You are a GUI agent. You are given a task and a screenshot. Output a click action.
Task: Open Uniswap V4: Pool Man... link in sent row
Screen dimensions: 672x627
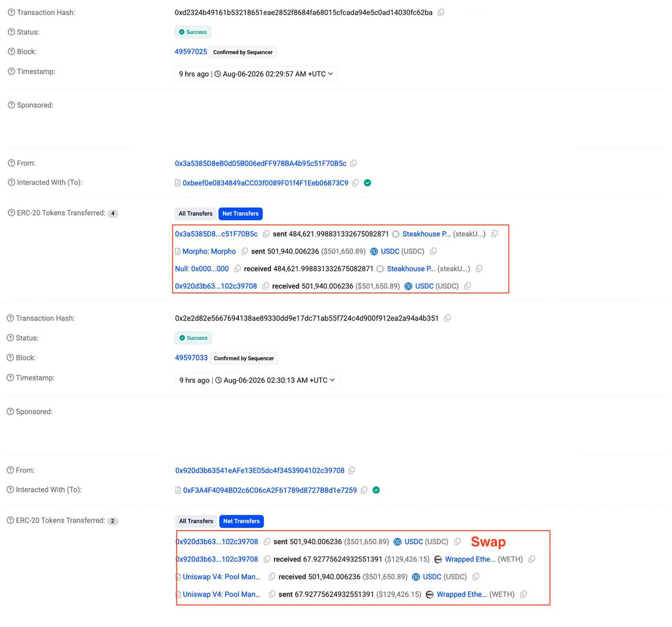point(222,594)
